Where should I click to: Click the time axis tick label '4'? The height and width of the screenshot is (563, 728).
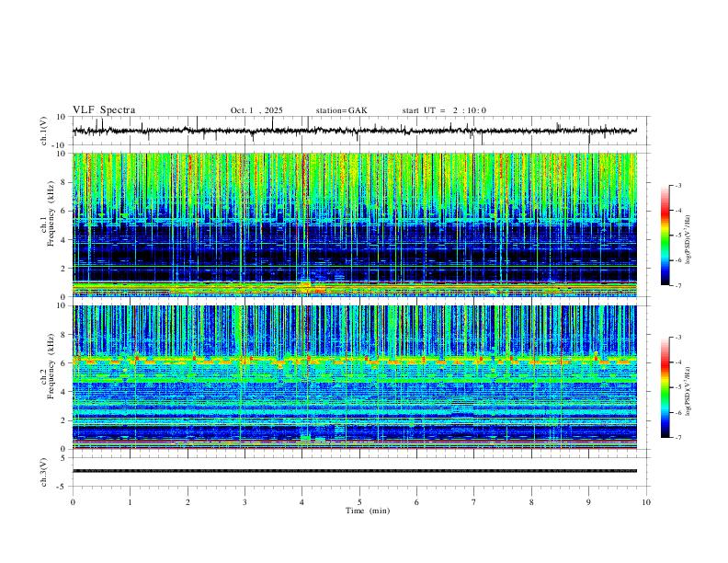point(301,502)
